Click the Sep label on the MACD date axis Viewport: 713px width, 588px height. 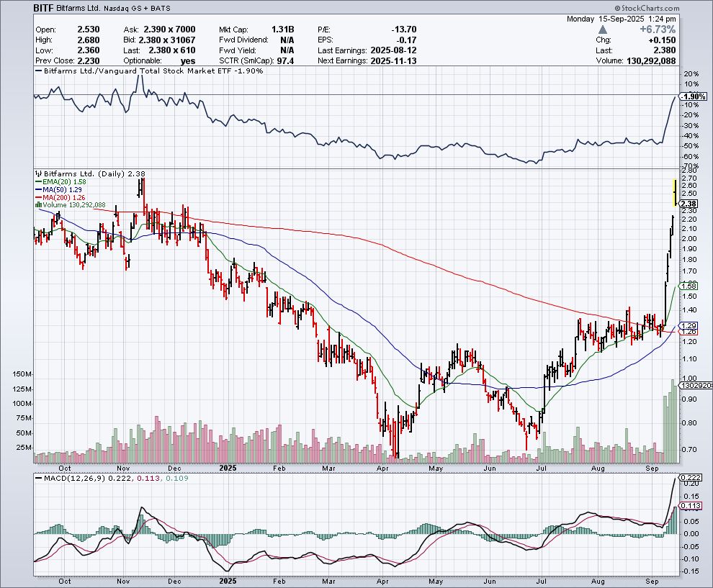click(x=652, y=582)
